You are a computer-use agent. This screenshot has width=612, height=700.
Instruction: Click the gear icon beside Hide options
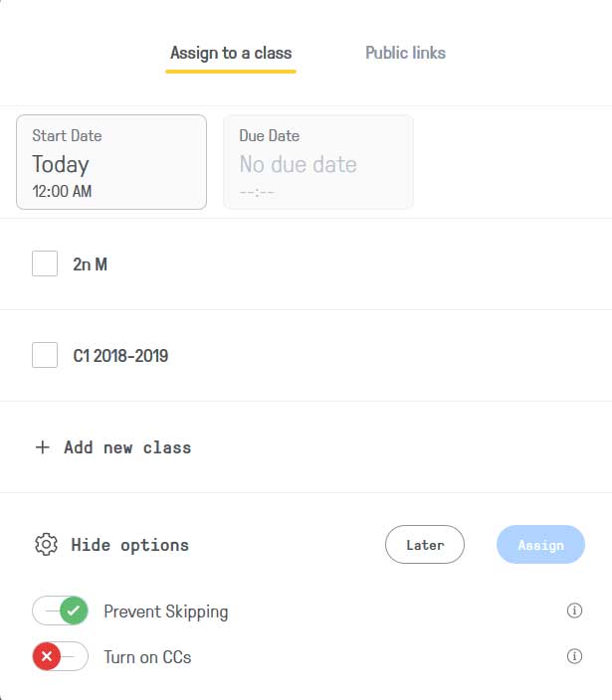pos(46,544)
